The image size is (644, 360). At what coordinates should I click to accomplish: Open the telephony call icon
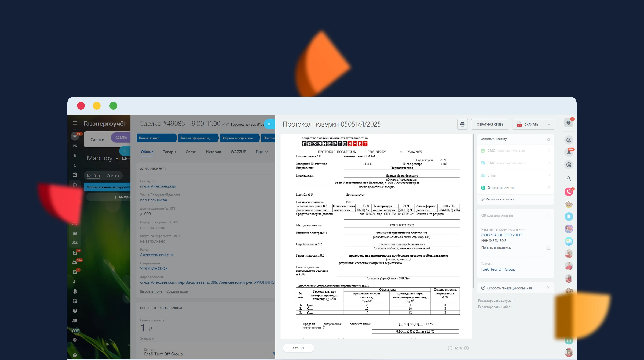(x=569, y=192)
